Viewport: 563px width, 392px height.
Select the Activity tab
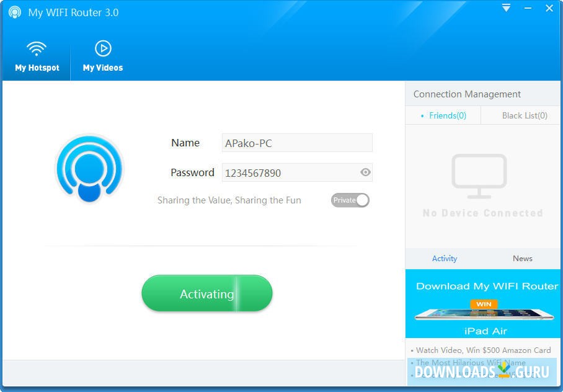pos(445,259)
